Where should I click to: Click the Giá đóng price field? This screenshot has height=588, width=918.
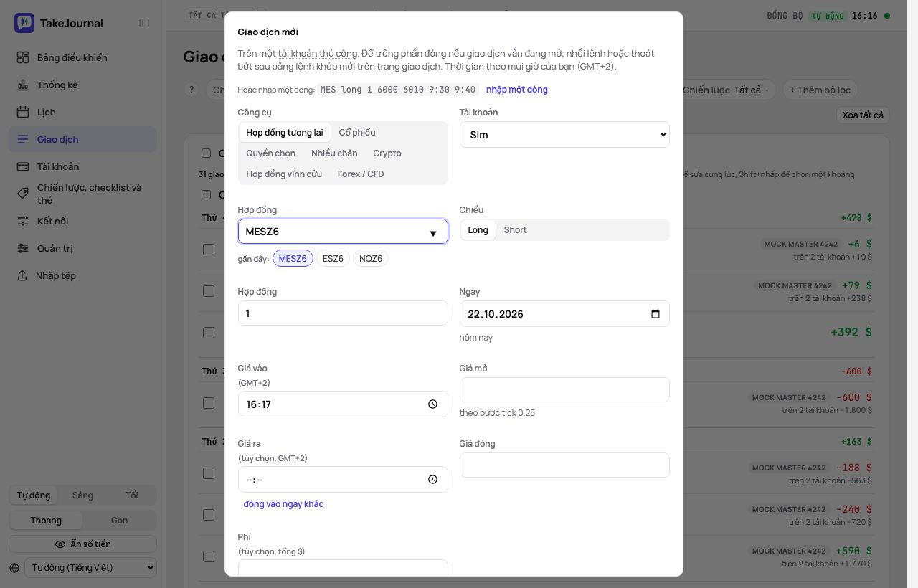(564, 465)
